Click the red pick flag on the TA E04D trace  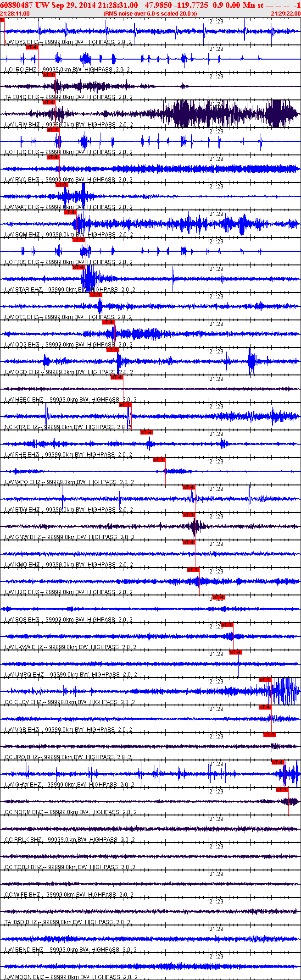[49, 74]
